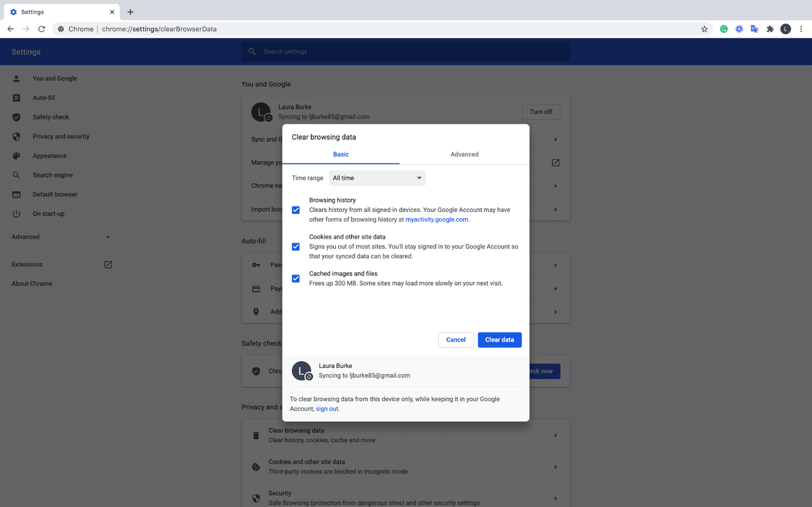Screen dimensions: 812x507
Task: Click the Appearance paint palette icon
Action: [16, 156]
